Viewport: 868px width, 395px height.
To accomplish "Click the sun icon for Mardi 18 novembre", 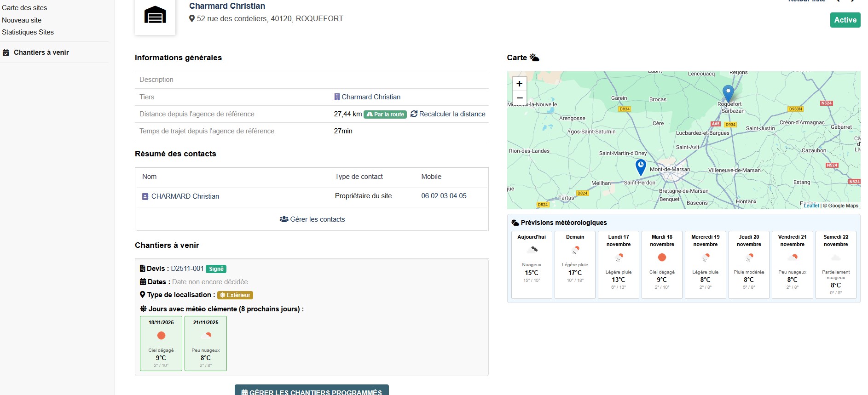I will (x=662, y=257).
